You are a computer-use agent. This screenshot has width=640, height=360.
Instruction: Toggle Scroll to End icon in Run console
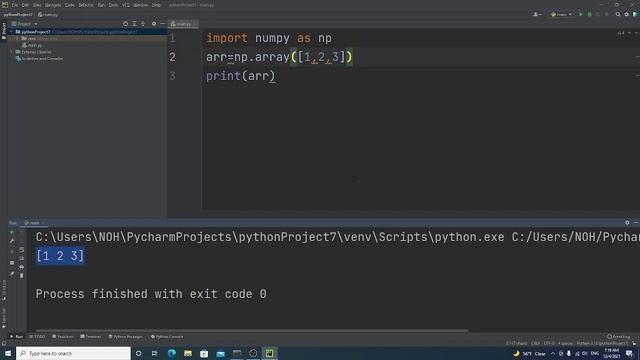[x=22, y=258]
